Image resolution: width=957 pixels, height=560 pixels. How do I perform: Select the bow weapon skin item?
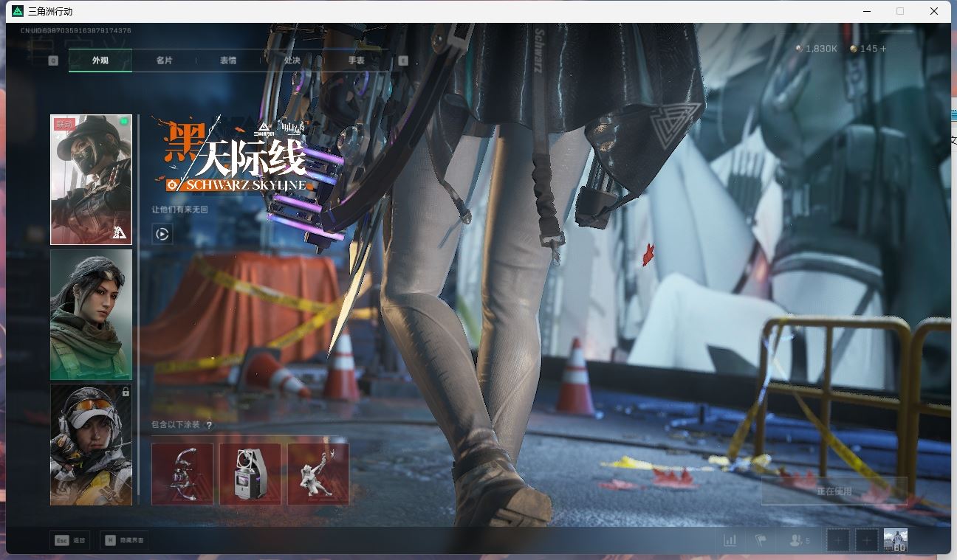click(182, 474)
